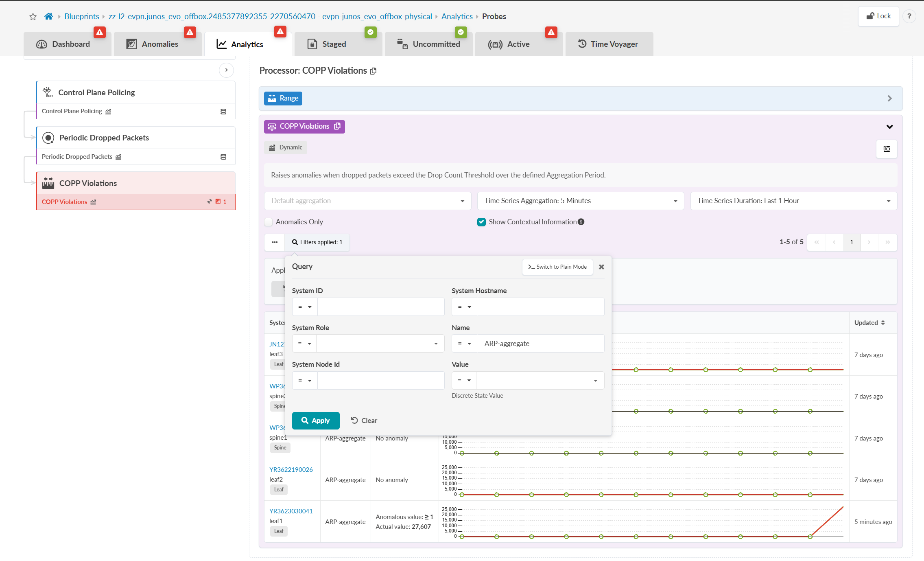Click copy icon in COPP Violations badge
Image resolution: width=924 pixels, height=561 pixels.
tap(337, 126)
